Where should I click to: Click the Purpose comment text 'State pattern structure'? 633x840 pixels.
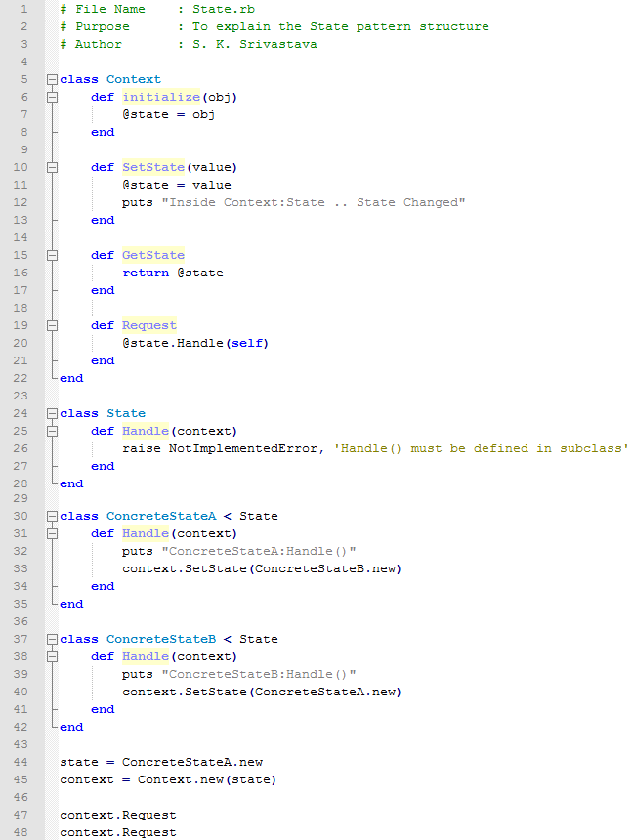coord(400,26)
